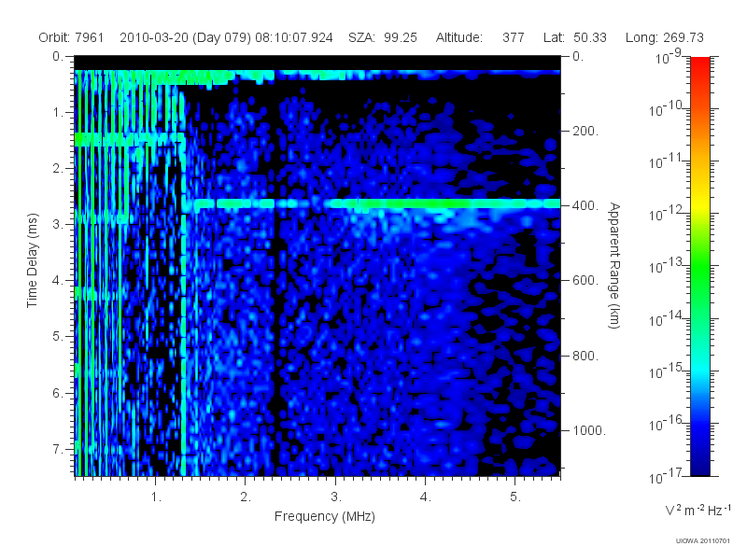Click the Altitude: 377 header text
The width and height of the screenshot is (747, 560).
[480, 37]
